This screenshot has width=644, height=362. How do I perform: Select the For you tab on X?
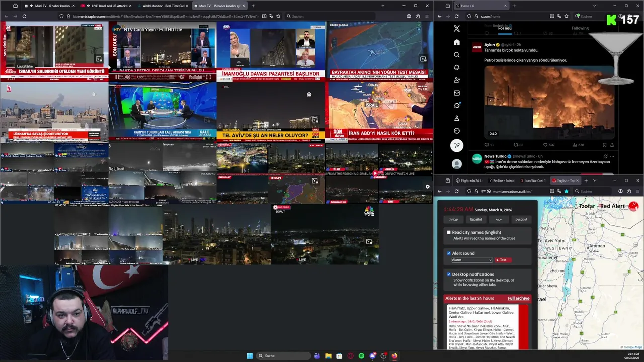tap(505, 28)
